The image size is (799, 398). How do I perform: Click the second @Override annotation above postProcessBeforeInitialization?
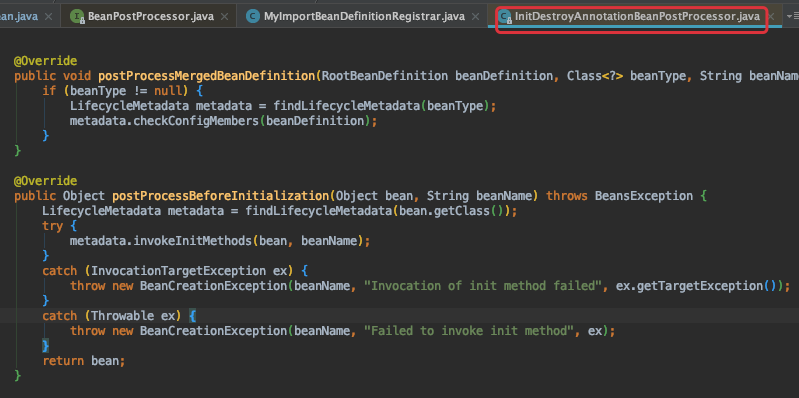pyautogui.click(x=45, y=181)
